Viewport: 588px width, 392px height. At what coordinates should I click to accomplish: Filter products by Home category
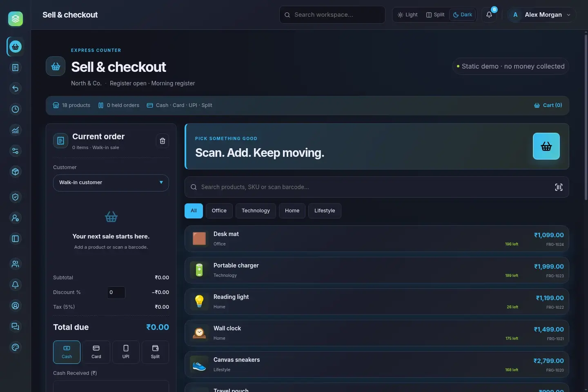click(292, 211)
